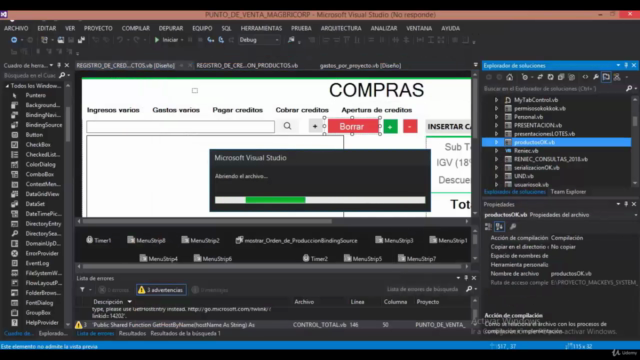Select PRESENTACION.vb in Solution Explorer

(538, 125)
